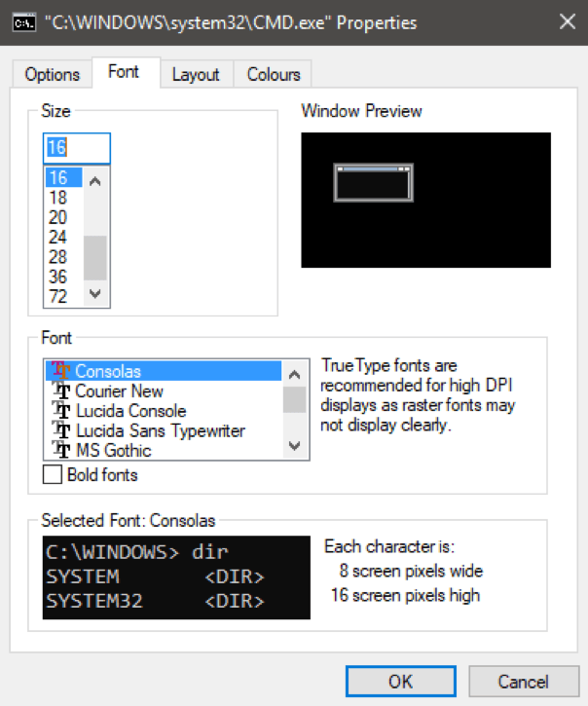The height and width of the screenshot is (706, 588).
Task: Choose Lucida Sans Typewriter font
Action: pyautogui.click(x=164, y=430)
